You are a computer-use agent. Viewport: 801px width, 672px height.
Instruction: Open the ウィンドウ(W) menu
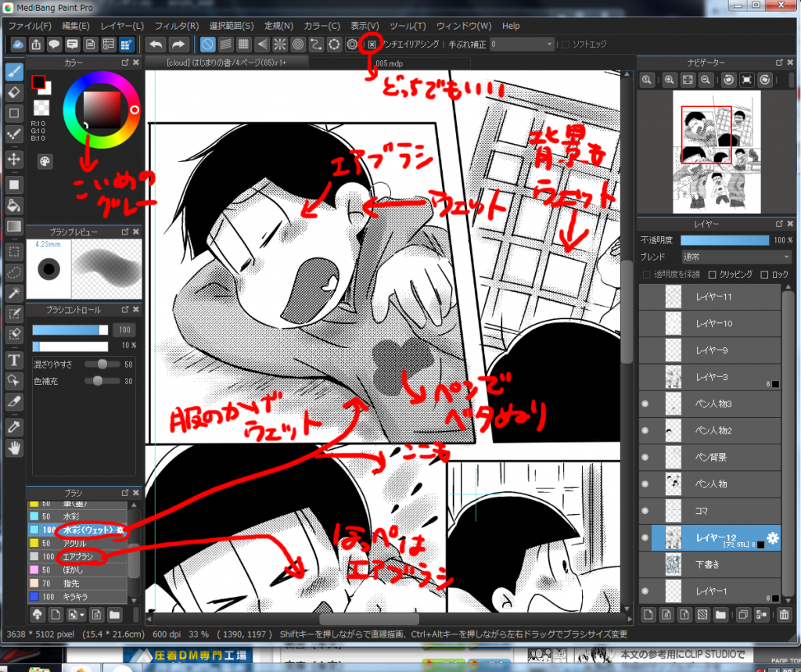tap(464, 26)
